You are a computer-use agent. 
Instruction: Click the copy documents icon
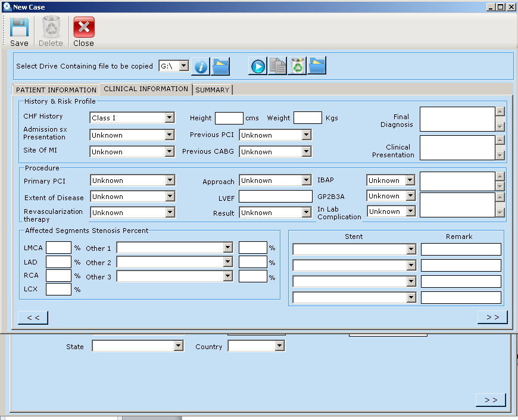(277, 66)
